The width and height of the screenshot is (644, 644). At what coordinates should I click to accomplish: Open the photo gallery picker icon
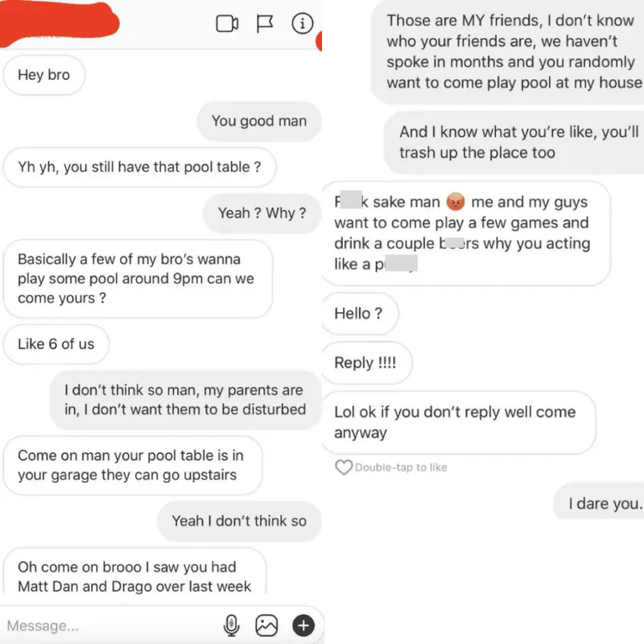[266, 625]
